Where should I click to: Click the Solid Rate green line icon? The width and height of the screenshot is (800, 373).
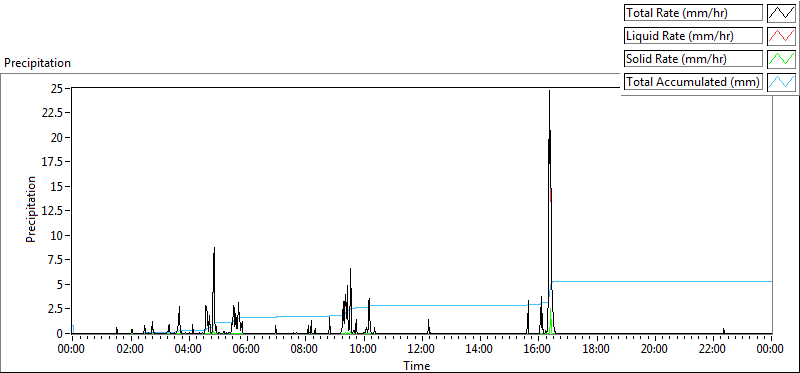pyautogui.click(x=781, y=58)
